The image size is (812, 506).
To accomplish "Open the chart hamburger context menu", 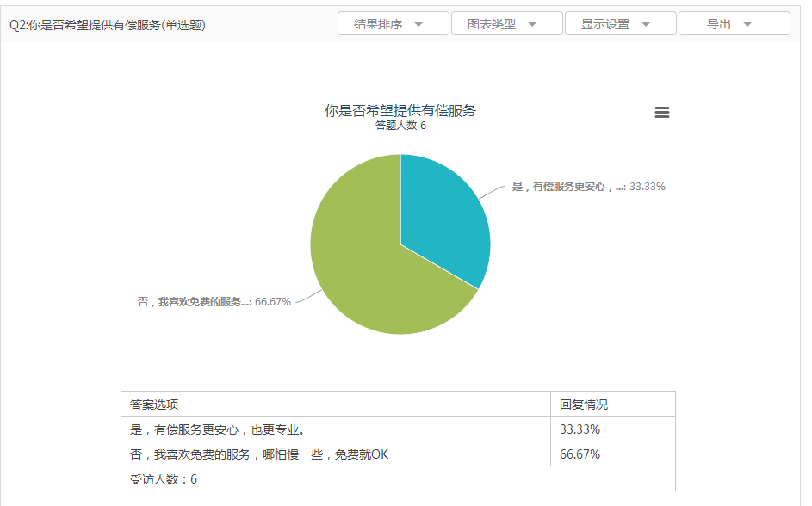I will tap(662, 113).
